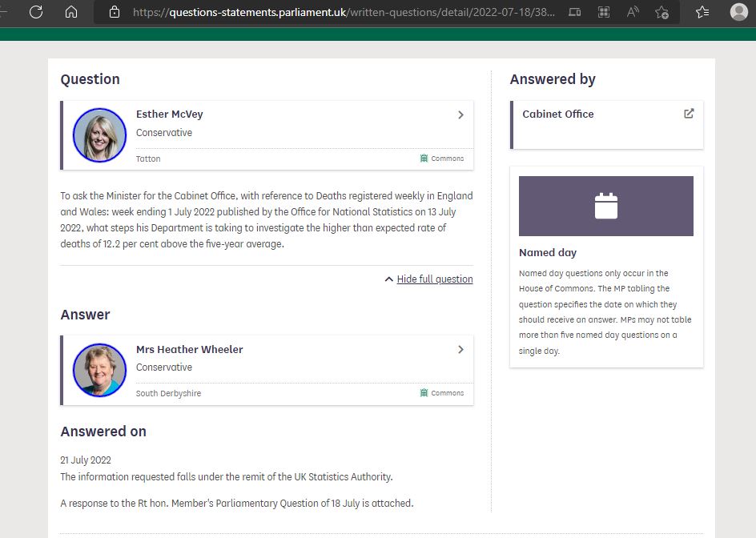Open the browser profile avatar
Viewport: 756px width, 538px height.
tap(738, 12)
